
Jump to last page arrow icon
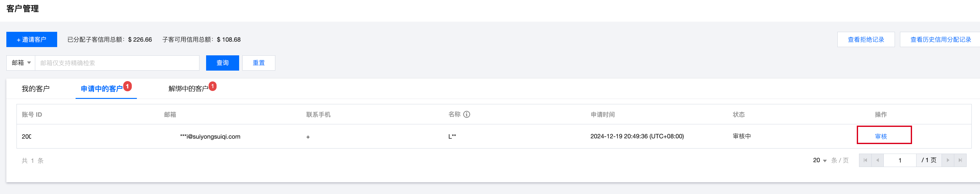point(960,161)
